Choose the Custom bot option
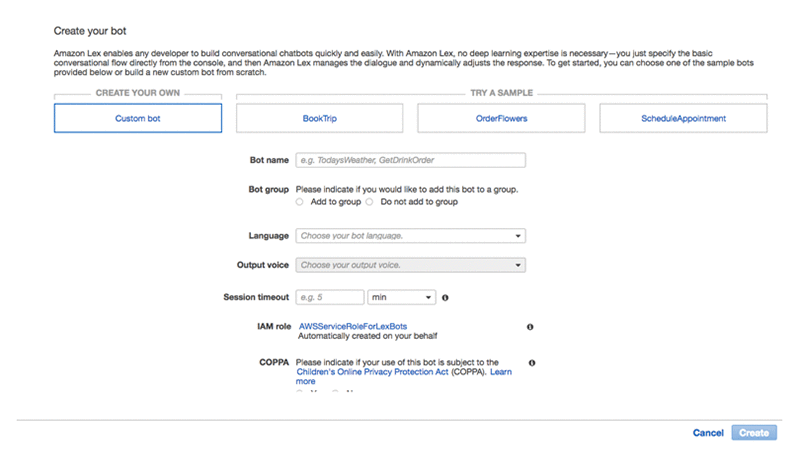Image resolution: width=800 pixels, height=471 pixels. (x=138, y=118)
